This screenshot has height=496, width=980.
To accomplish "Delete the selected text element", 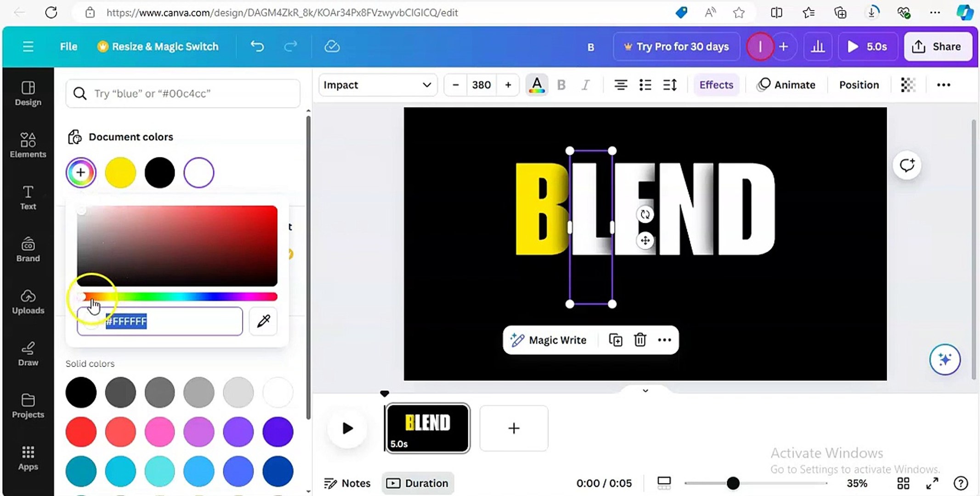I will coord(640,340).
